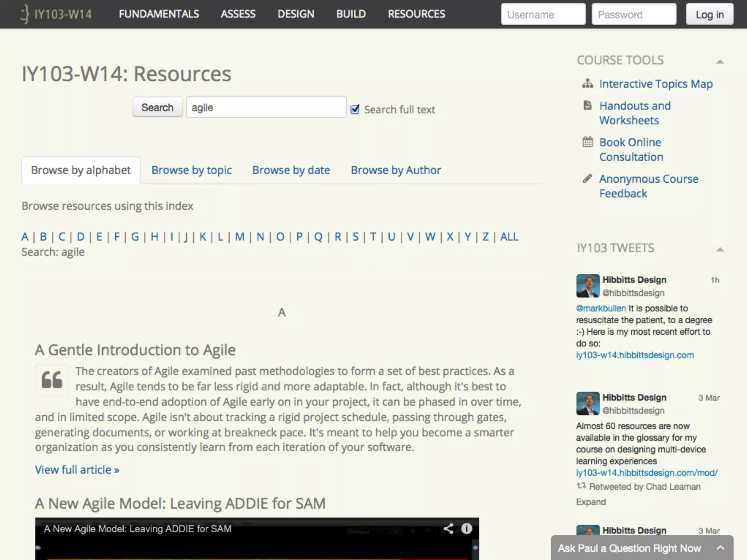Collapse the Course Tools block
Image resolution: width=747 pixels, height=560 pixels.
(x=720, y=61)
